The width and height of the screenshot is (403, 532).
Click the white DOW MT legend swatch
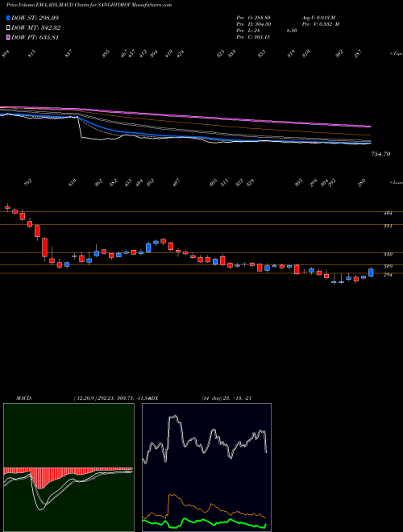(8, 28)
